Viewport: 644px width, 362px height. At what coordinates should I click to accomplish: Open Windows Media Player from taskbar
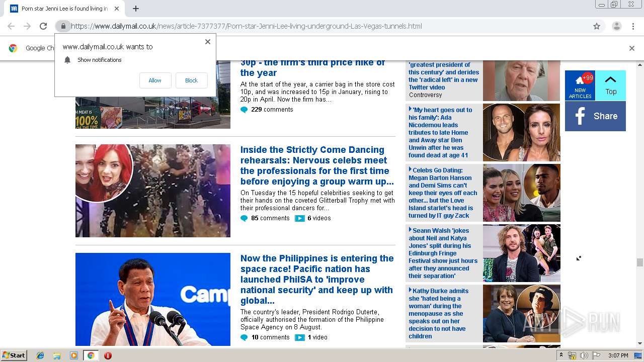[x=74, y=355]
